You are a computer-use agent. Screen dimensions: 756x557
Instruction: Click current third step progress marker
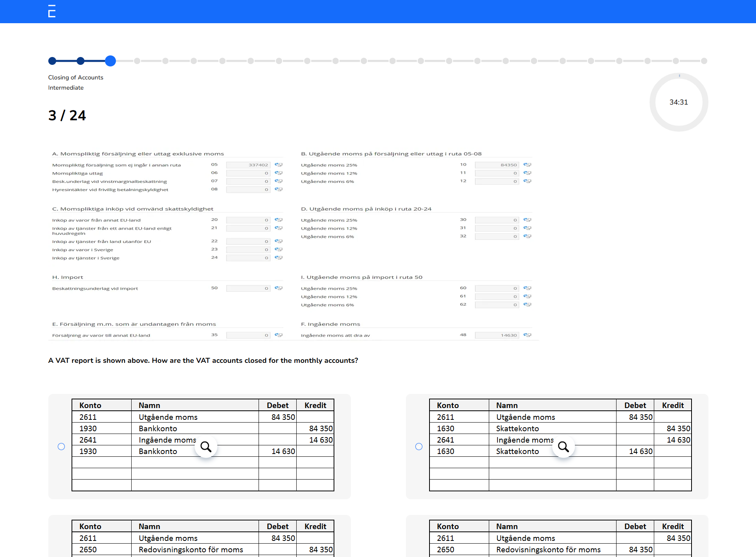110,61
